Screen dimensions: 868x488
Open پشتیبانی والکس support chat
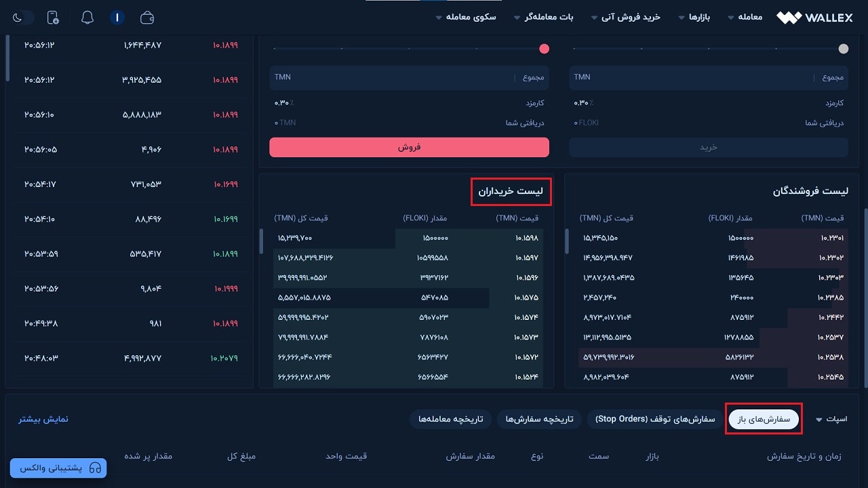[58, 468]
